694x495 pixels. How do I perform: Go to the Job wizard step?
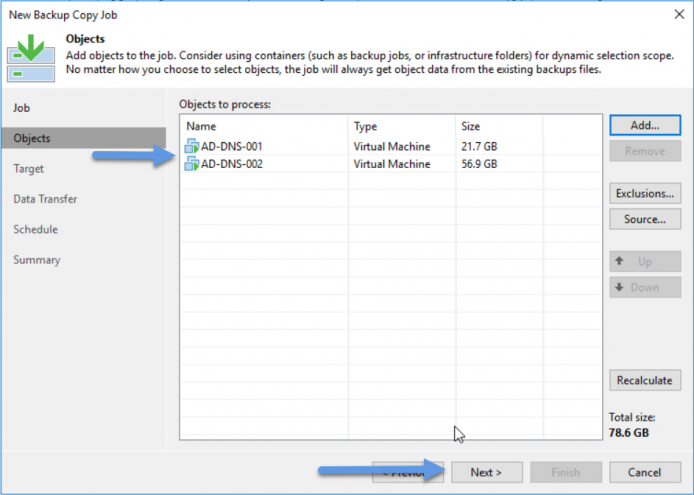(22, 108)
